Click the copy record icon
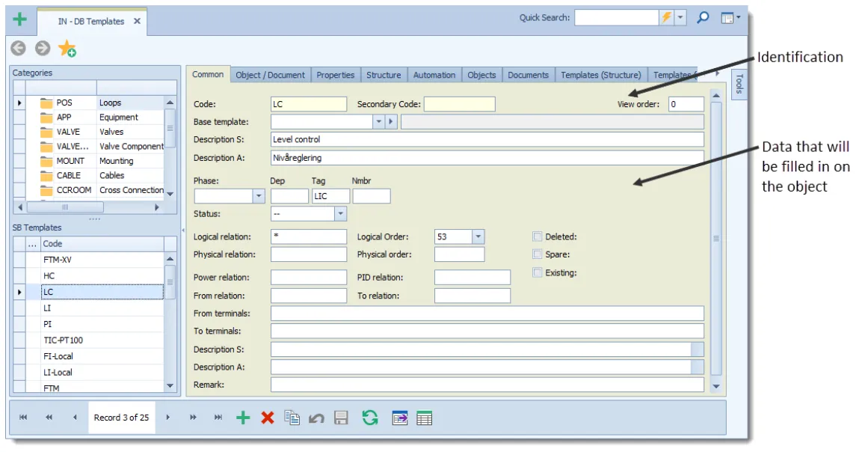Screen dimensions: 868x452 tap(292, 418)
